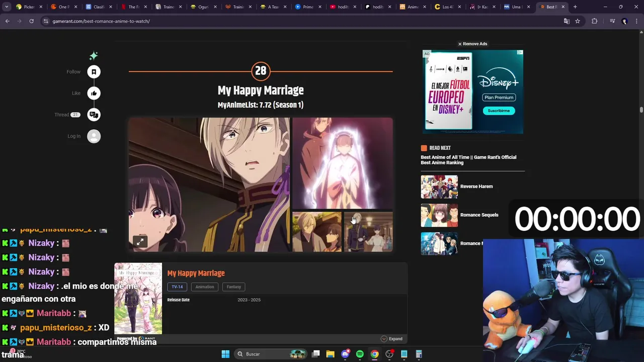
Task: Open the Reverse Harem article
Action: coord(476,187)
